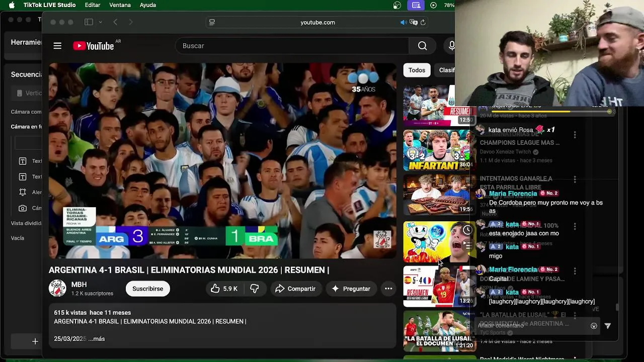Click the page reader icon in address bar
This screenshot has width=644, height=362.
click(212, 22)
